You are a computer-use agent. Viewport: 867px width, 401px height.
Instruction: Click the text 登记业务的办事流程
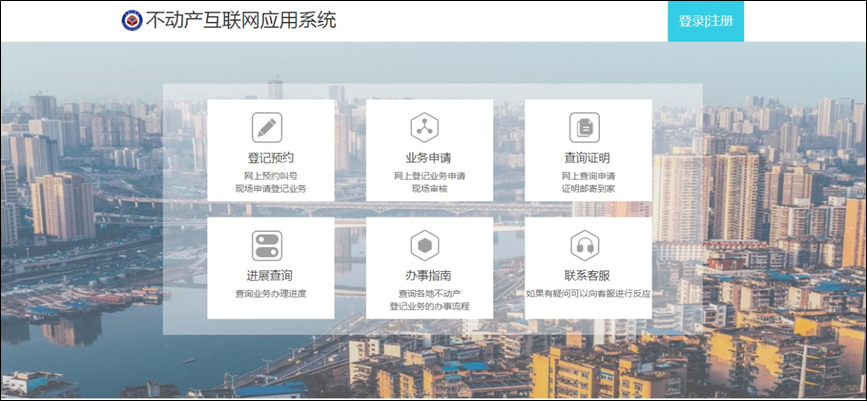pyautogui.click(x=430, y=306)
